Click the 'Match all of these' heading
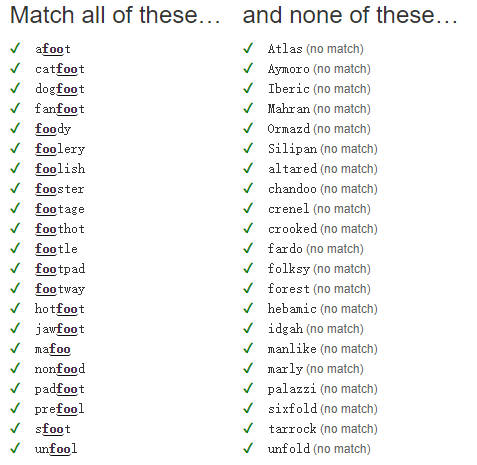This screenshot has height=465, width=477. 115,15
